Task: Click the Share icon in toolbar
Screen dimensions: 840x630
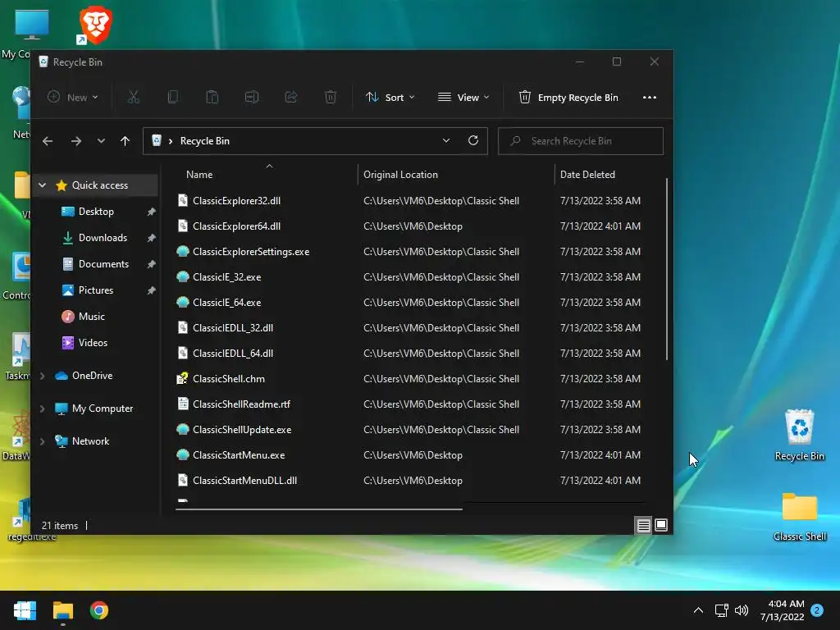Action: pos(291,97)
